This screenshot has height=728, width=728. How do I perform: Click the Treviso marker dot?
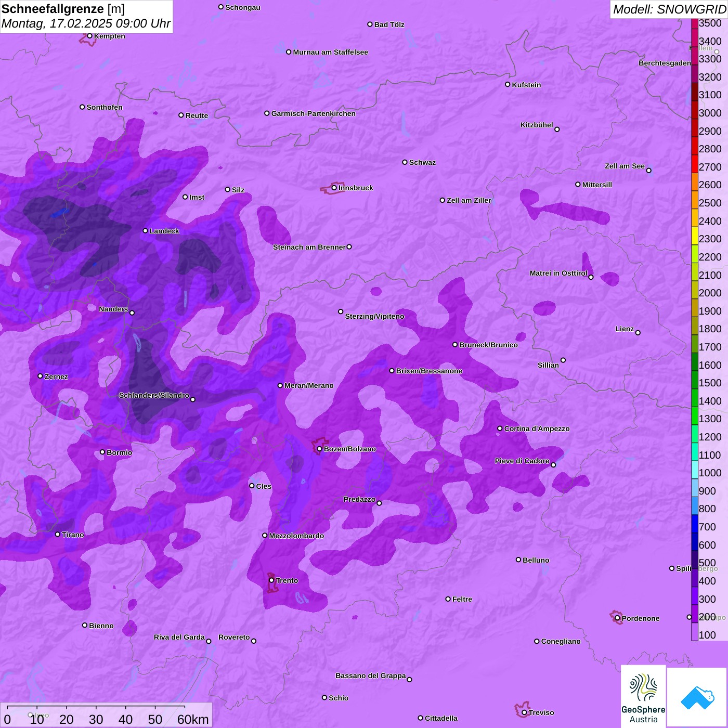pos(524,712)
